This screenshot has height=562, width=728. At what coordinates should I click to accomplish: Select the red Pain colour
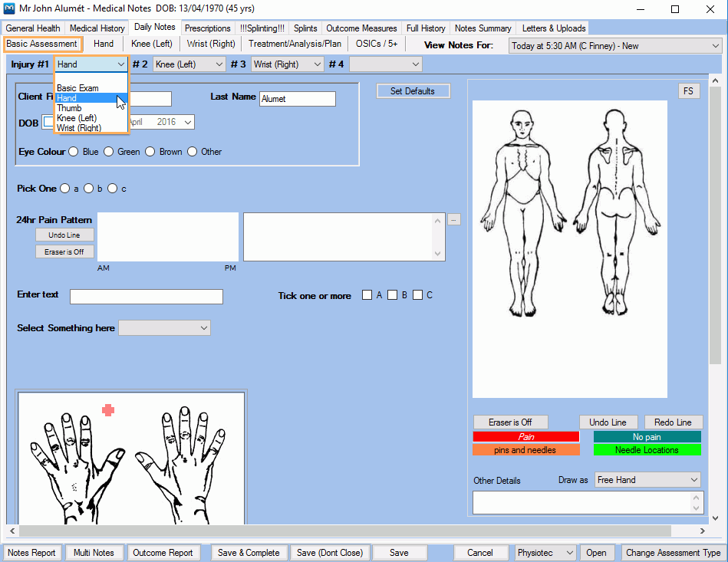click(x=526, y=437)
